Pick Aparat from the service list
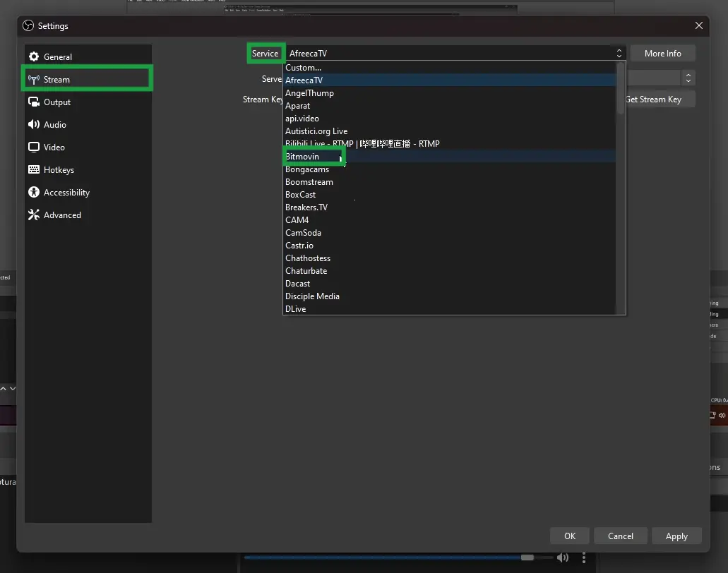Viewport: 728px width, 573px height. click(449, 106)
